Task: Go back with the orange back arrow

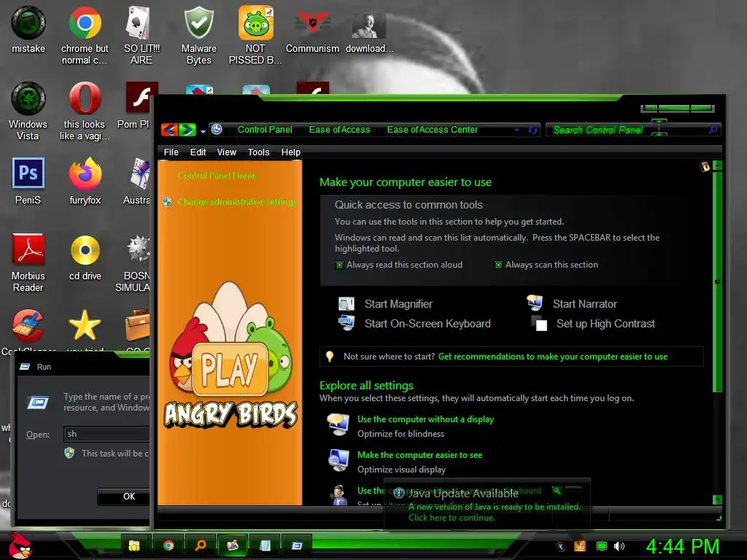Action: 169,130
